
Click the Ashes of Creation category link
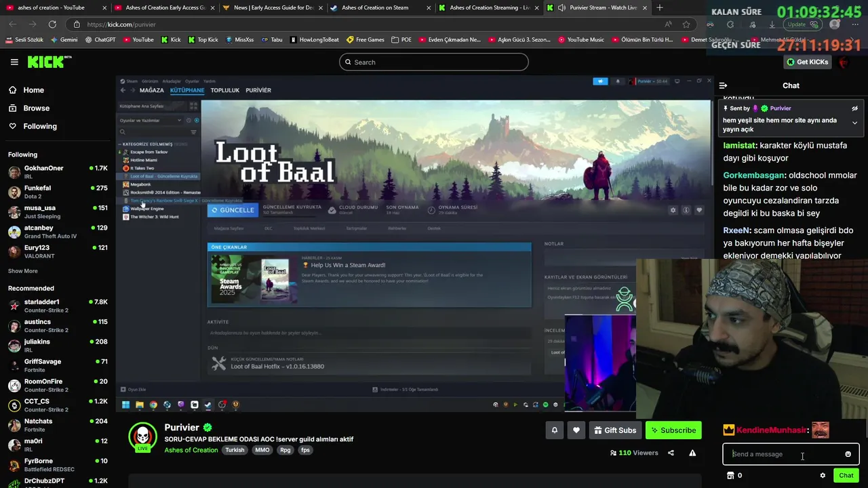191,450
